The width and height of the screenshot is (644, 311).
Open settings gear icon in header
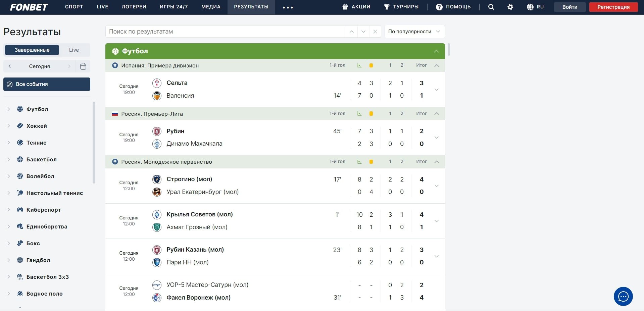click(x=510, y=7)
